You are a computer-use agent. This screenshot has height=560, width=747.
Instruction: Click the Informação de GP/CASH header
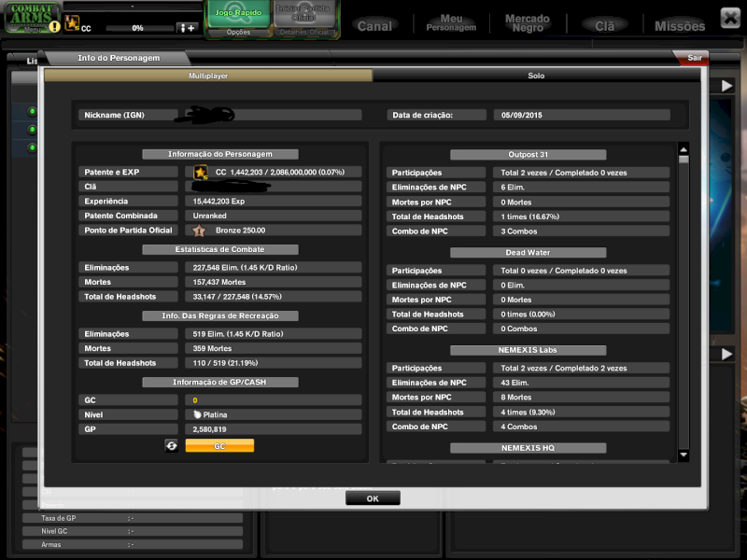220,382
